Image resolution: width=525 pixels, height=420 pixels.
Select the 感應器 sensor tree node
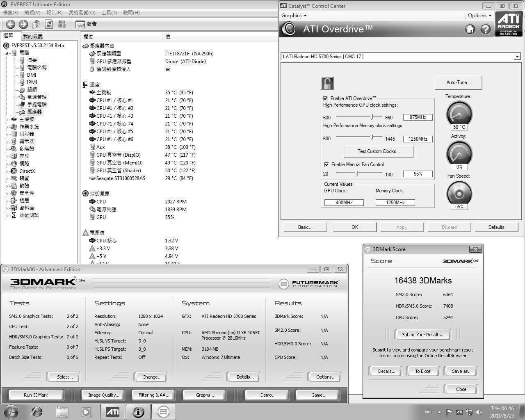pos(34,112)
